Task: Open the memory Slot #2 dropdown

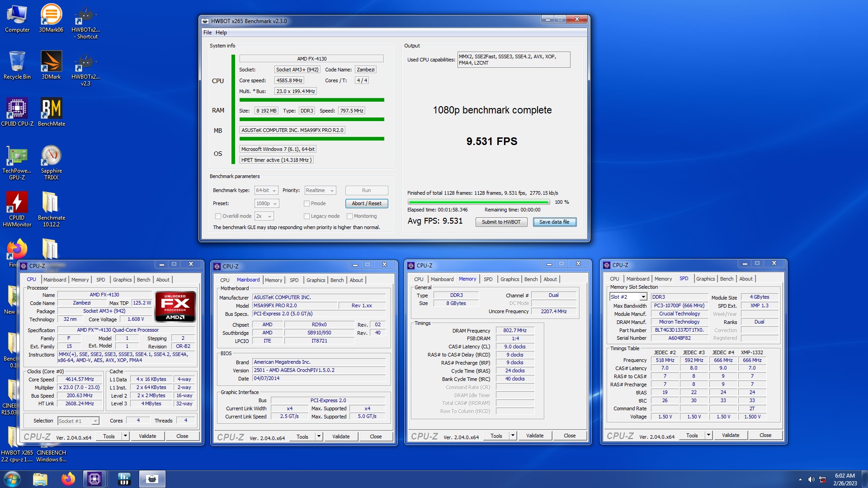Action: 628,297
